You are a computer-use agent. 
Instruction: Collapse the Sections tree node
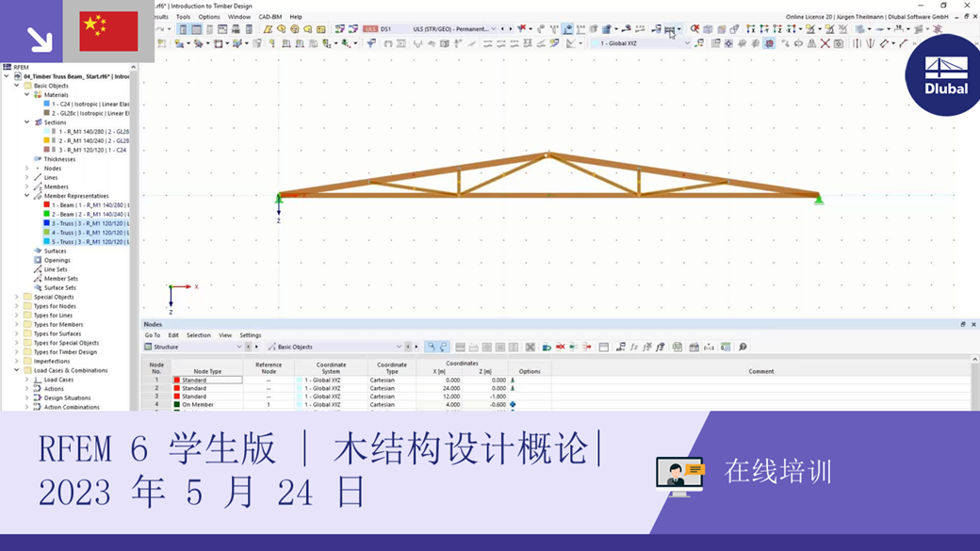(x=27, y=122)
